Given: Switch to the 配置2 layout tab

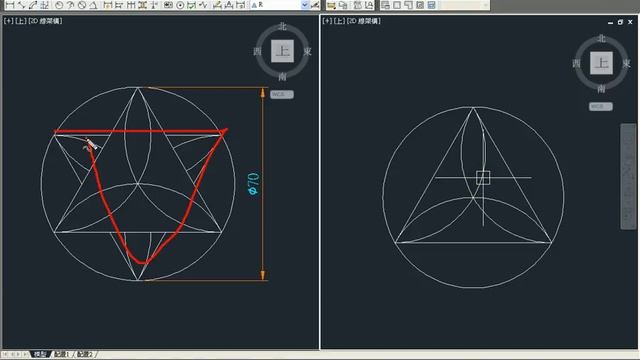Looking at the screenshot, I should pos(86,354).
